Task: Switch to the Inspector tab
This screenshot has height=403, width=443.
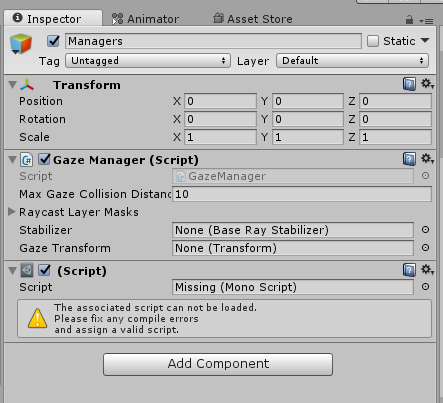Action: coord(53,18)
